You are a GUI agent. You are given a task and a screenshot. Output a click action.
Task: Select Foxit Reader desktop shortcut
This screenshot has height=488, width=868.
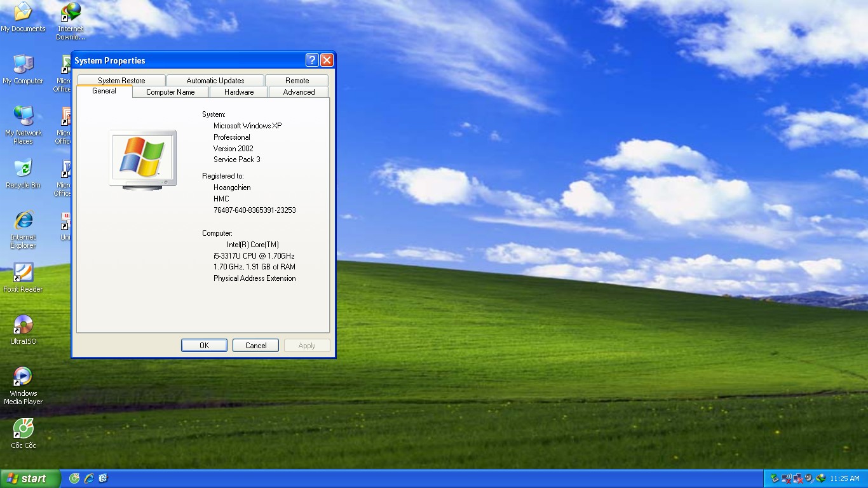coord(23,278)
